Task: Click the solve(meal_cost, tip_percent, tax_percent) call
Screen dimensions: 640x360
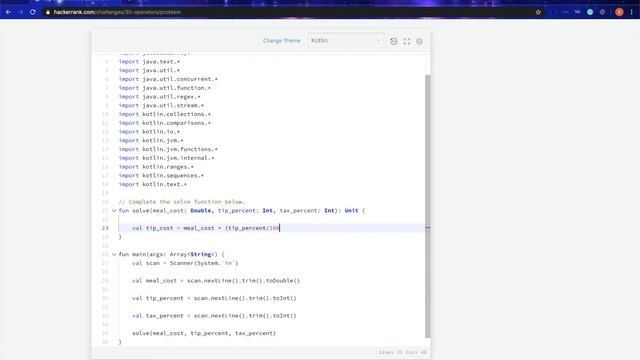Action: coord(204,333)
